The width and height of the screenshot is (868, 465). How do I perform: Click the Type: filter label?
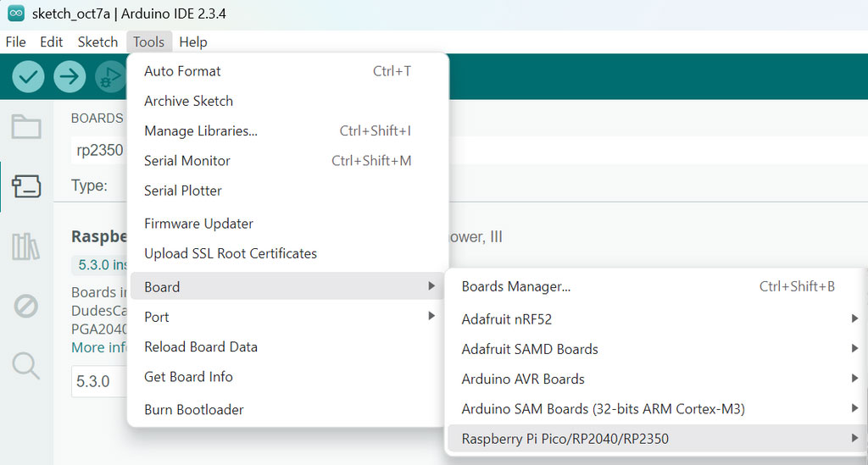tap(89, 185)
